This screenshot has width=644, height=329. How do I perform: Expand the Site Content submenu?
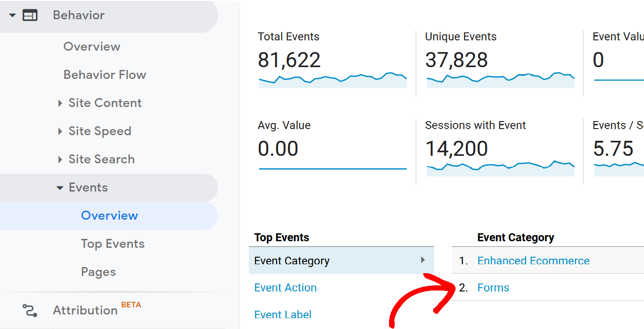(x=60, y=103)
